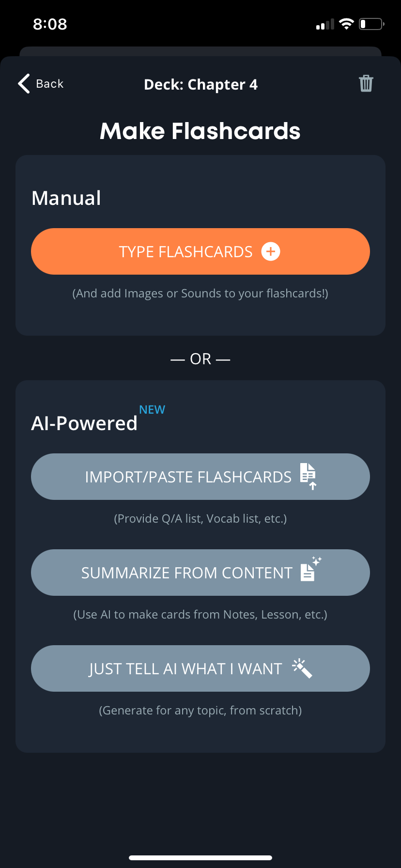Tap the home indicator bar

tap(200, 857)
